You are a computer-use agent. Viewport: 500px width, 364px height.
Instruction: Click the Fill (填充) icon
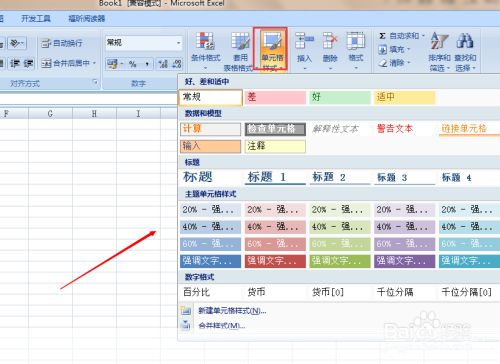[382, 50]
